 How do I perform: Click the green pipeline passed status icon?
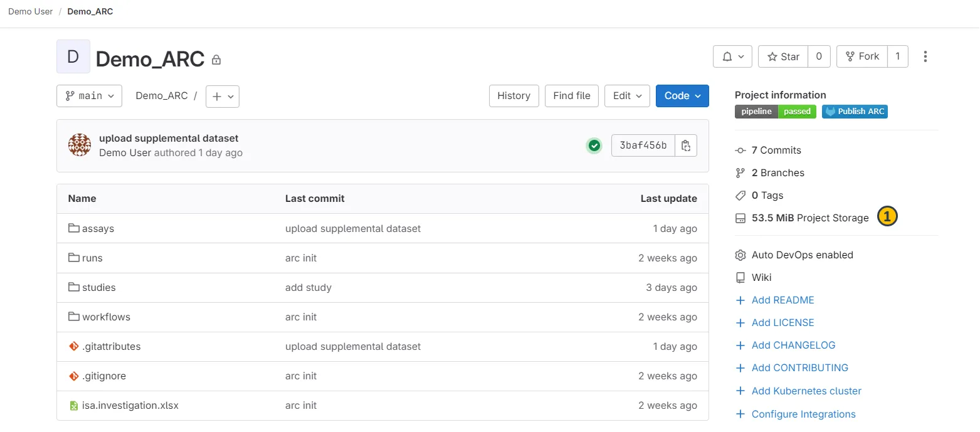pyautogui.click(x=594, y=145)
